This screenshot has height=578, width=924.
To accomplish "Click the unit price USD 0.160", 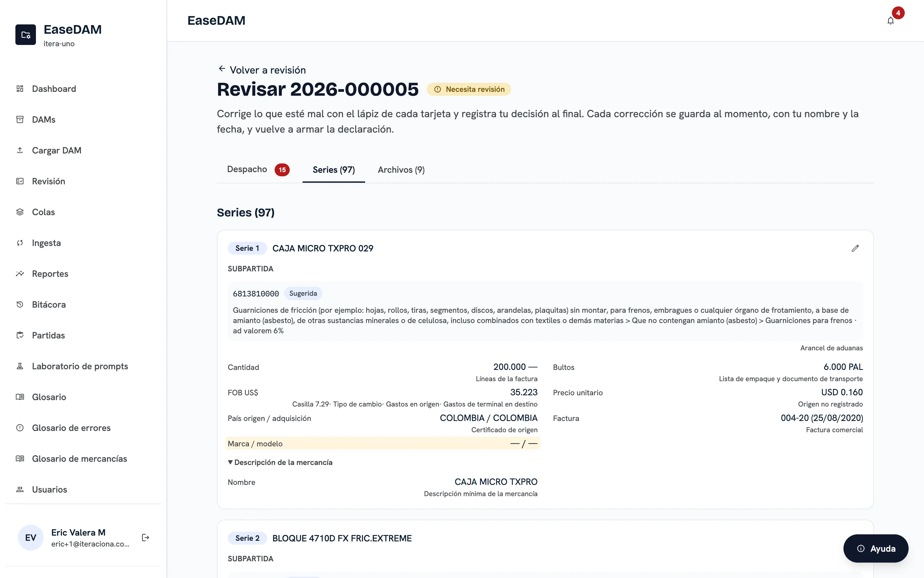I will pyautogui.click(x=842, y=392).
